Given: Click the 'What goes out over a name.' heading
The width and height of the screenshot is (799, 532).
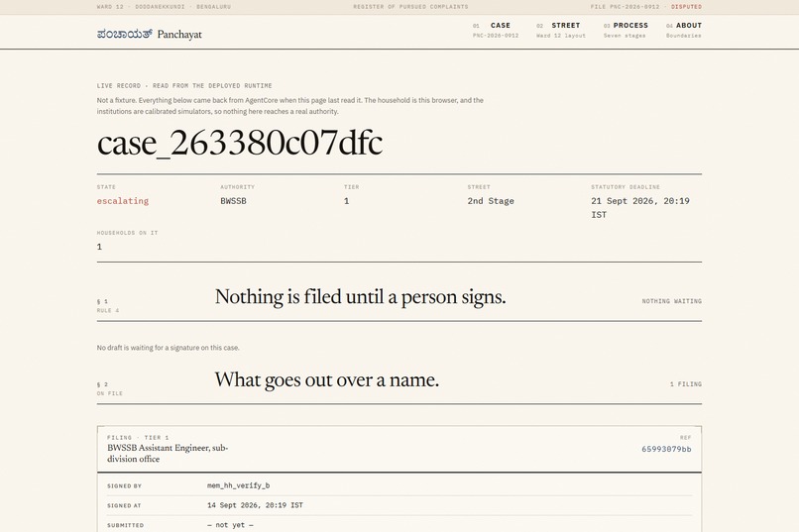Looking at the screenshot, I should click(326, 379).
